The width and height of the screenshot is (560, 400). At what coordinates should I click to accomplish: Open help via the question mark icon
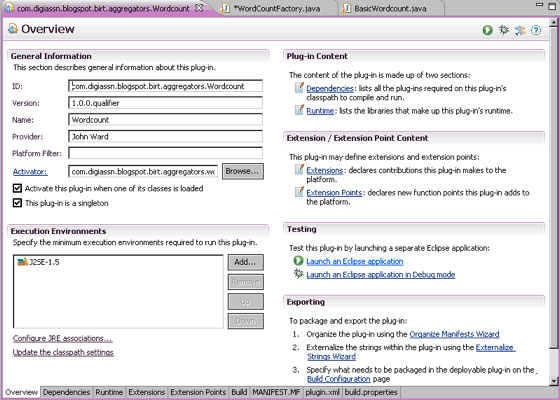536,30
